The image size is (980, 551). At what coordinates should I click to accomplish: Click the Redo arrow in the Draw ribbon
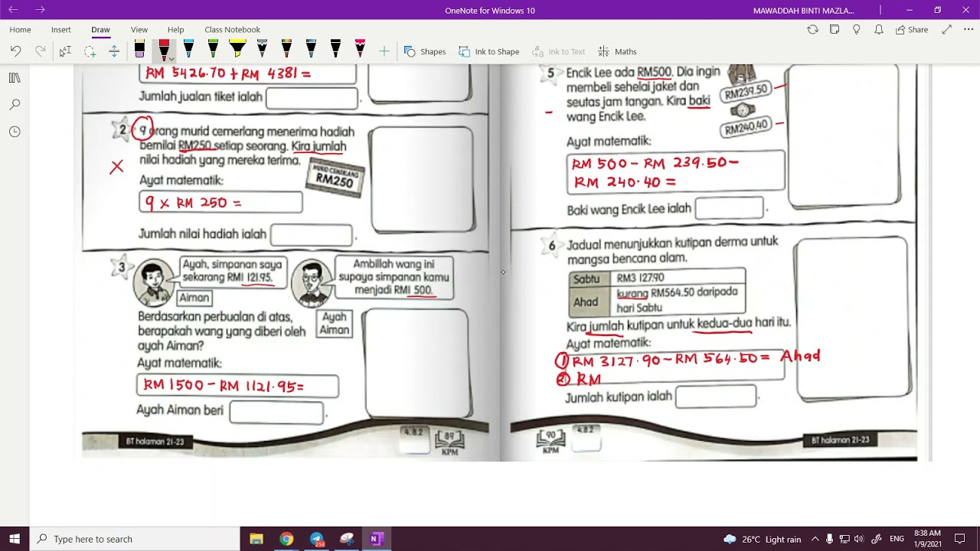tap(40, 51)
